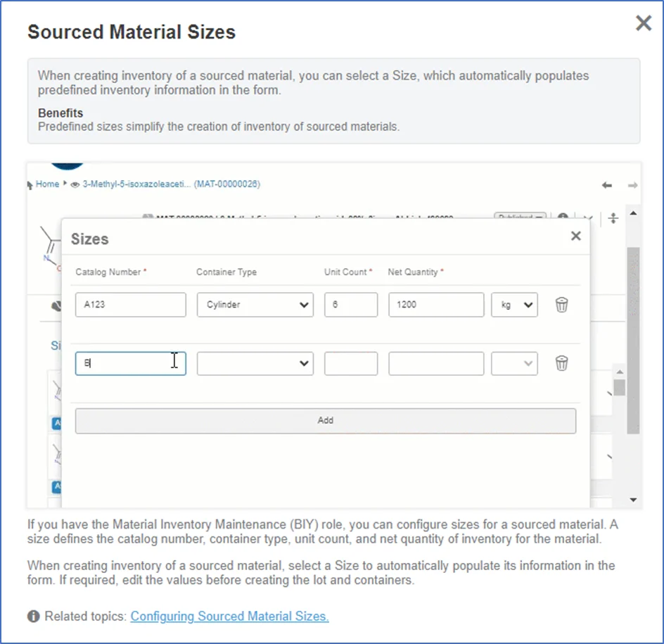Click the info icon beside Related topics
The height and width of the screenshot is (644, 664).
coord(34,617)
